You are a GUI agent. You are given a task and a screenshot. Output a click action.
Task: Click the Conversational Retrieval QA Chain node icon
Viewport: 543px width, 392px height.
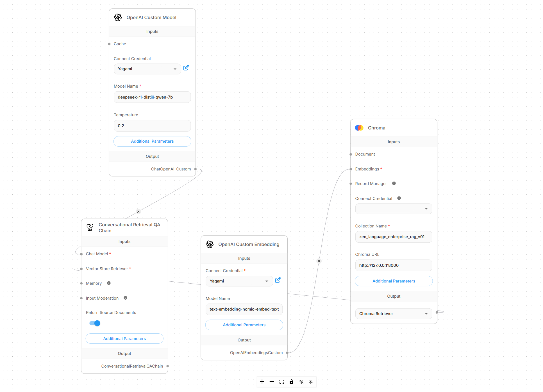pos(90,227)
